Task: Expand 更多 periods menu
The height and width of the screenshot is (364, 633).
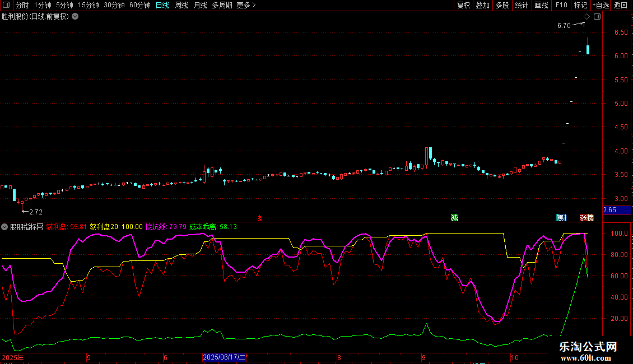Action: coord(246,5)
